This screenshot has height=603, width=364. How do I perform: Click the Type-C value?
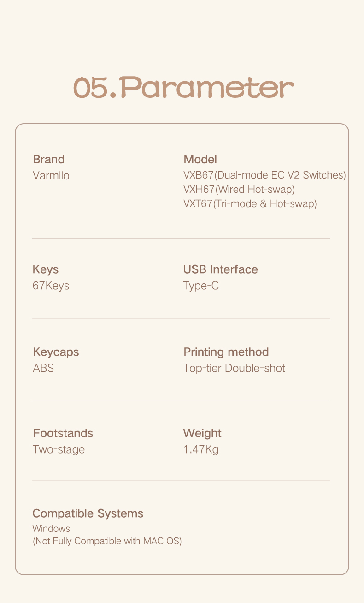point(201,286)
